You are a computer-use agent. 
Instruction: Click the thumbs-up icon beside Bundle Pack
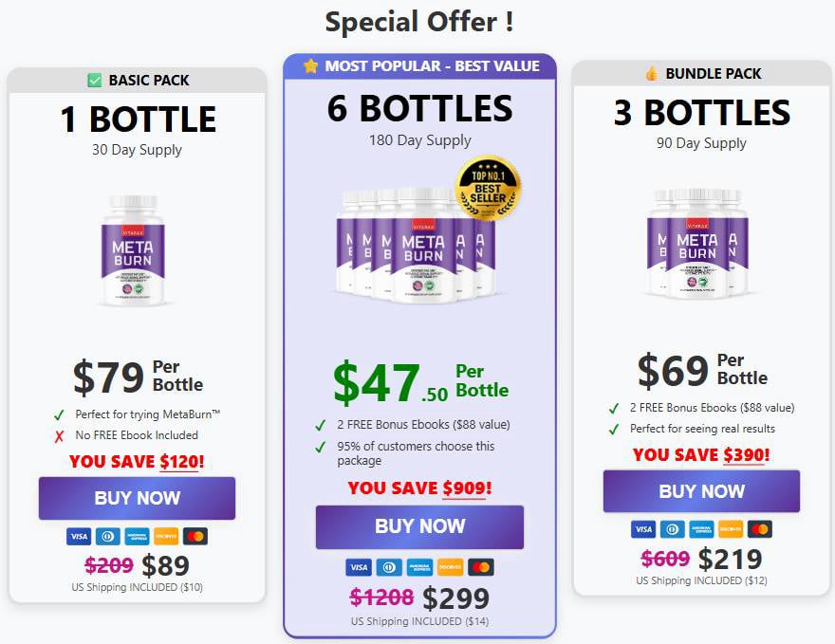tap(651, 73)
